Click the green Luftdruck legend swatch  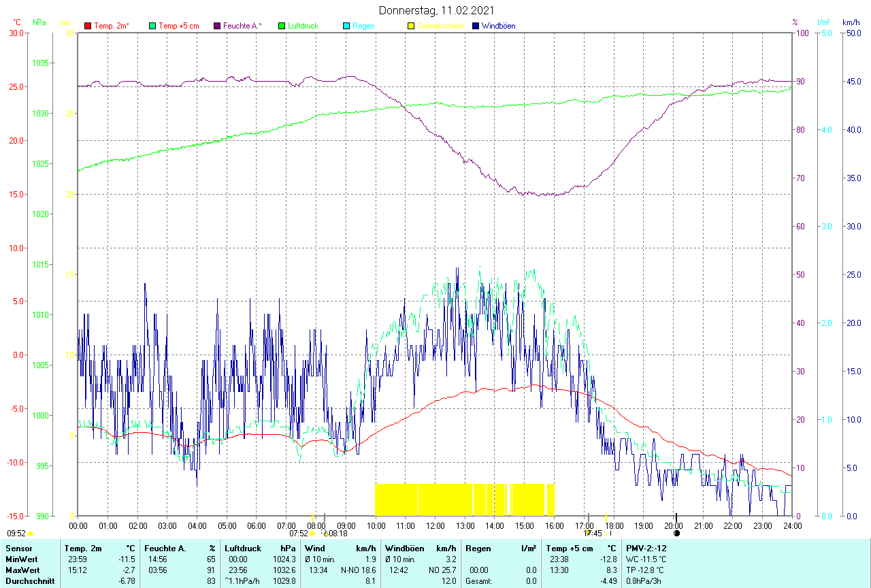point(282,26)
